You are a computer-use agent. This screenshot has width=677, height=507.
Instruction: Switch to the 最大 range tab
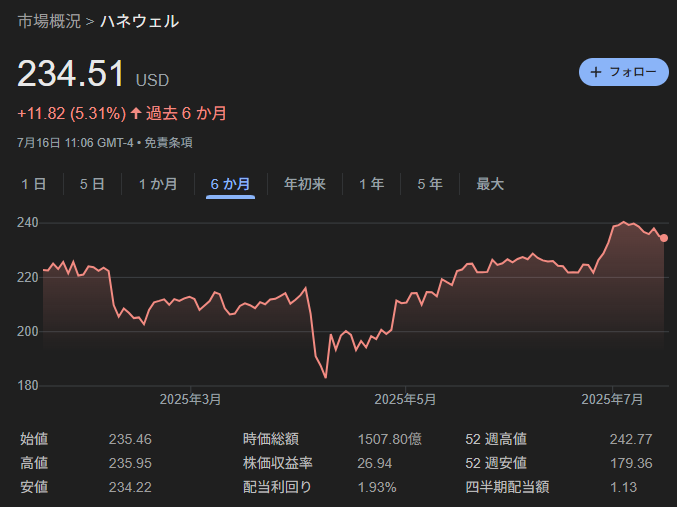point(490,184)
